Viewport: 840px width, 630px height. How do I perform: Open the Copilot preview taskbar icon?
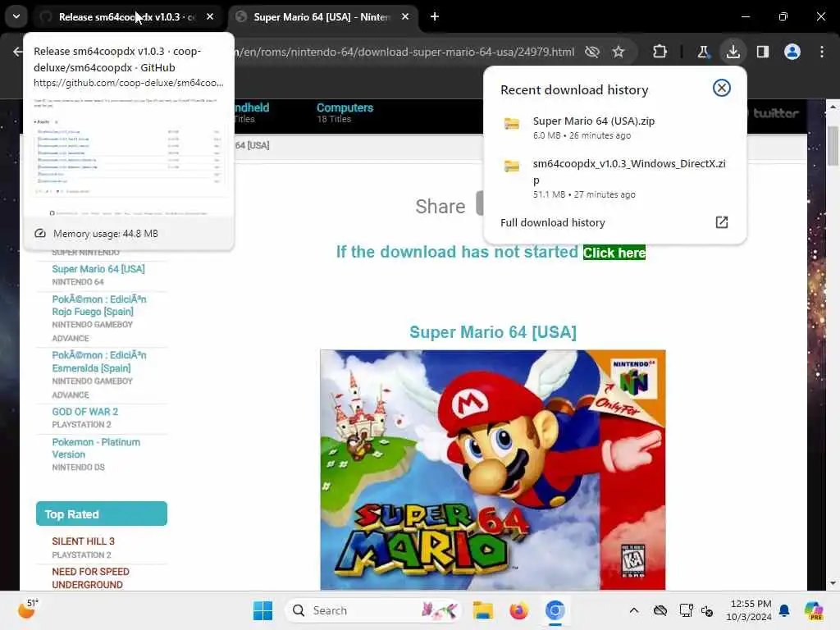click(813, 610)
